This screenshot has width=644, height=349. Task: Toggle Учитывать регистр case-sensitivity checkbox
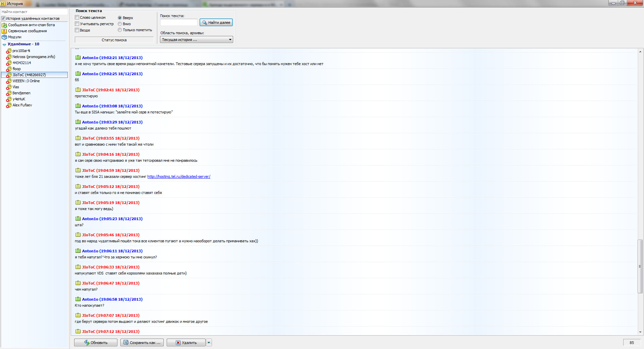tap(77, 24)
